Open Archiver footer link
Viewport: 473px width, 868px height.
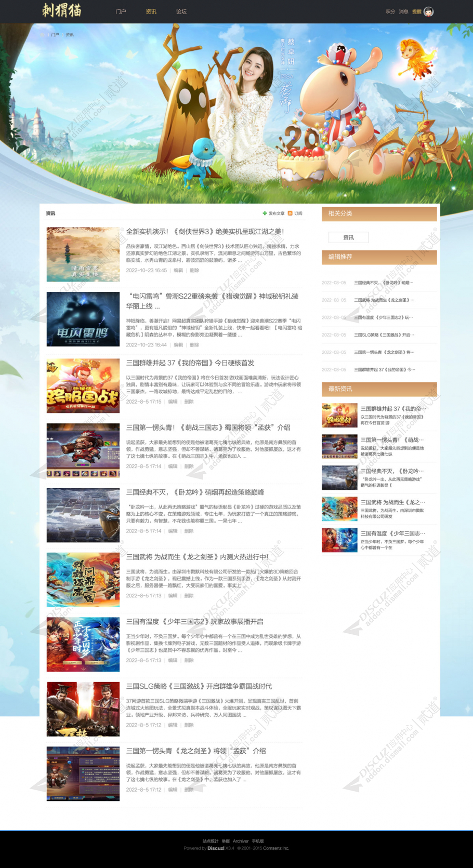(241, 841)
